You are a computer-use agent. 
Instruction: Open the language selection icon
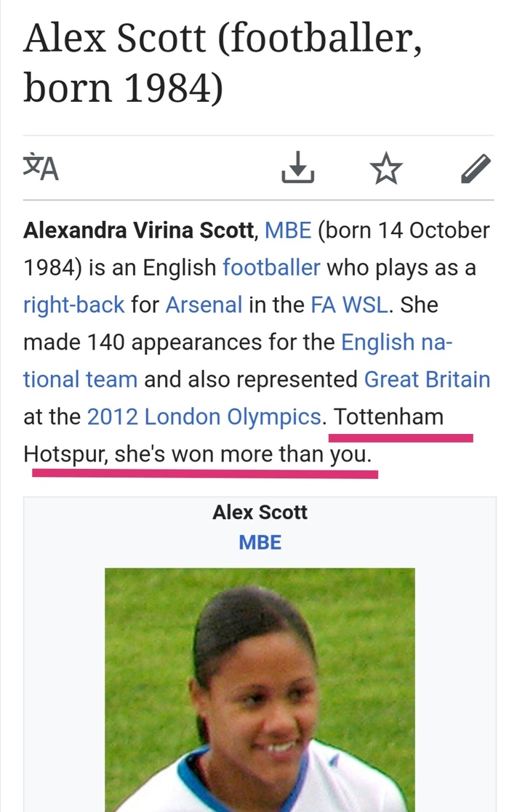(x=41, y=168)
